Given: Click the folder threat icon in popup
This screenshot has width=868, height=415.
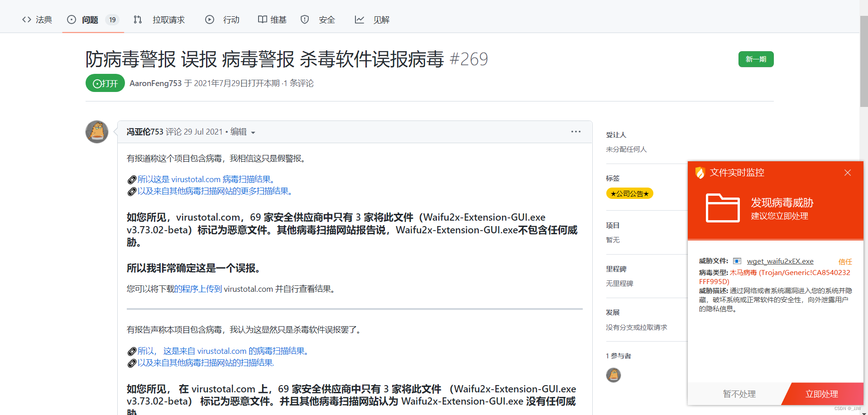Looking at the screenshot, I should point(723,208).
